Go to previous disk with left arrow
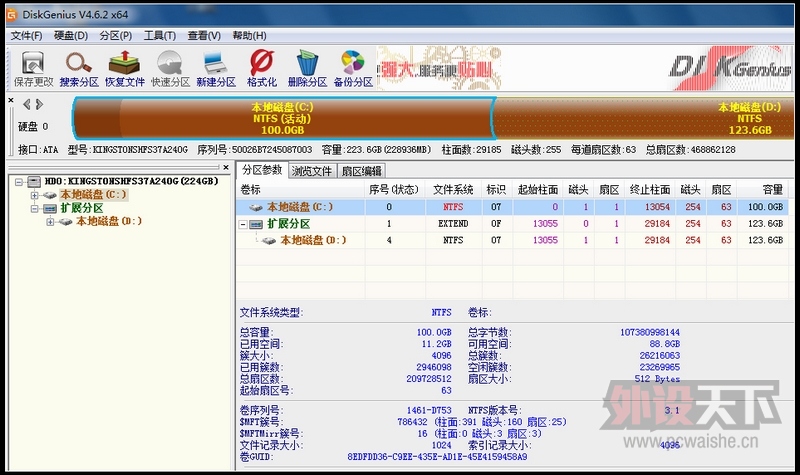Screen dimensions: 800x475 point(27,105)
